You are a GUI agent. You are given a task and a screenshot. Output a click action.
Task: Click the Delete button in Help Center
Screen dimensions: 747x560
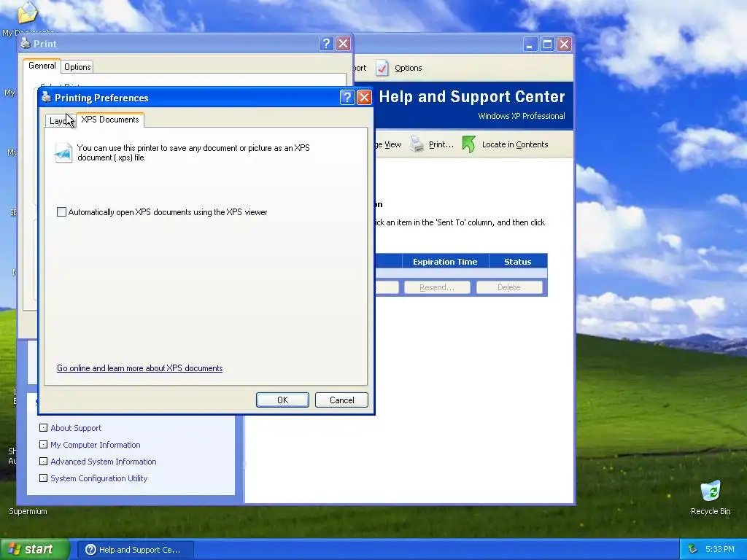[508, 287]
